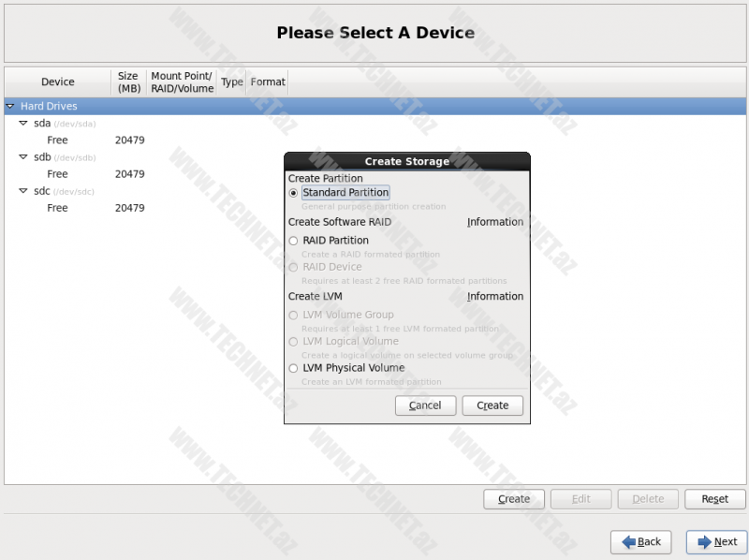Click the Size (MB) column header

(x=128, y=82)
